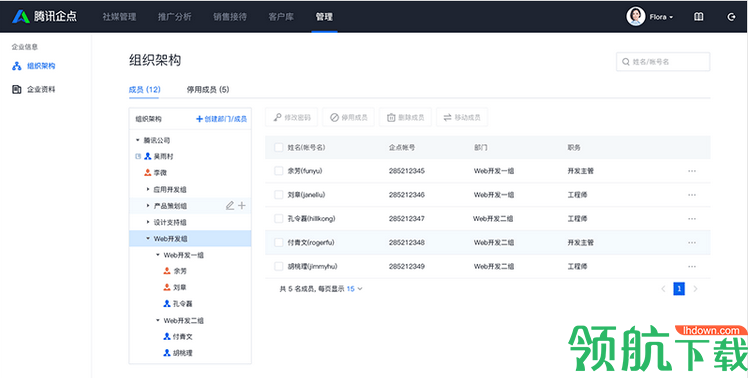Check the box for 付青文(rogerfu)
Screen dimensions: 748x378
[x=279, y=242]
